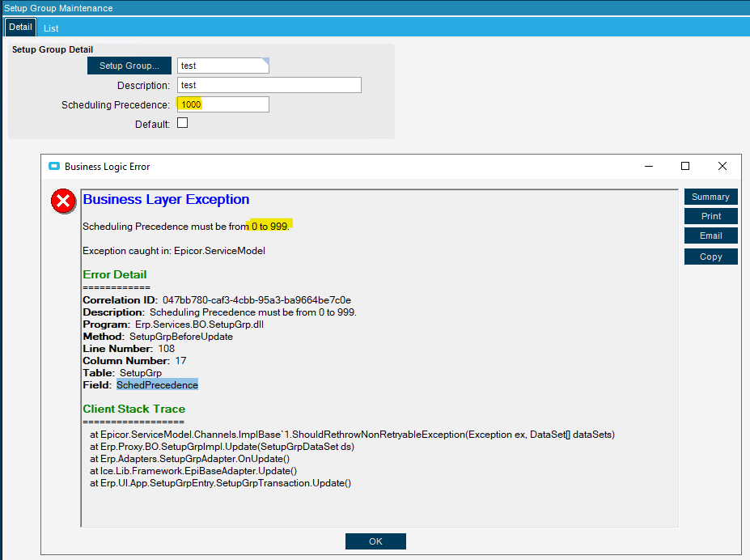Viewport: 750px width, 560px height.
Task: Dismiss the error with OK button
Action: coord(375,541)
